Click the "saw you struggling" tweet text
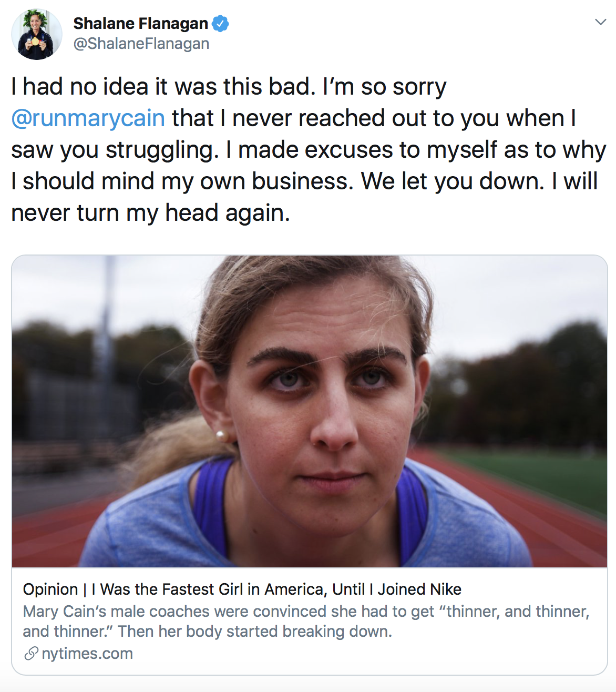Image resolution: width=616 pixels, height=692 pixels. [x=115, y=150]
